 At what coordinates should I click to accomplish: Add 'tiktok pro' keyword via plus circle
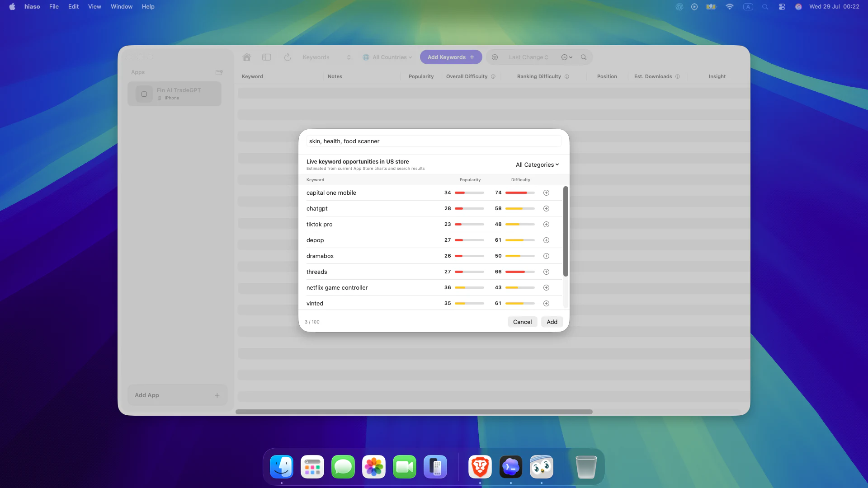pyautogui.click(x=546, y=225)
